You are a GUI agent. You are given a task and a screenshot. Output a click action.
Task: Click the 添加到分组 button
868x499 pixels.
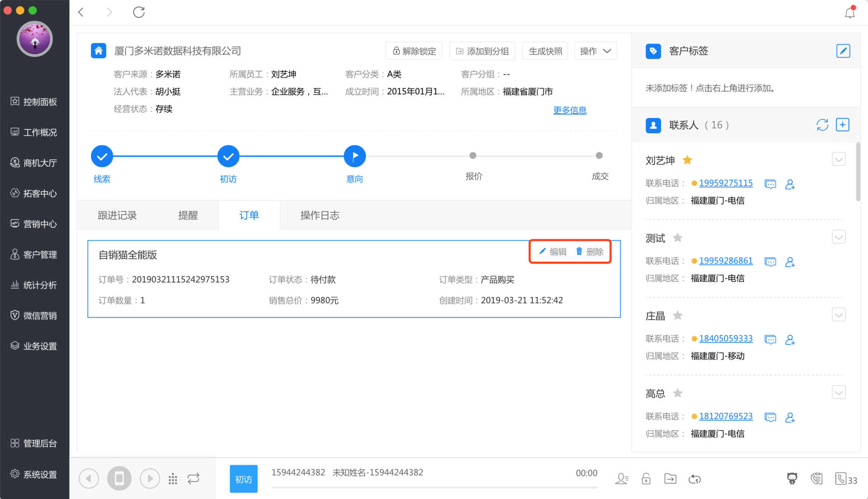[482, 51]
